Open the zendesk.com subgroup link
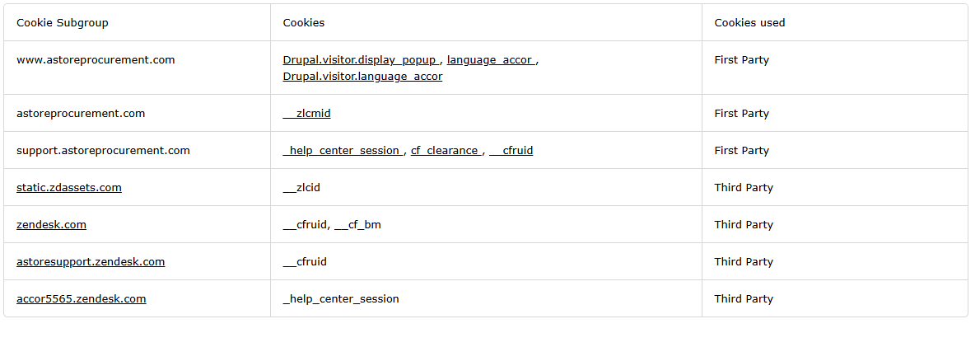 51,225
